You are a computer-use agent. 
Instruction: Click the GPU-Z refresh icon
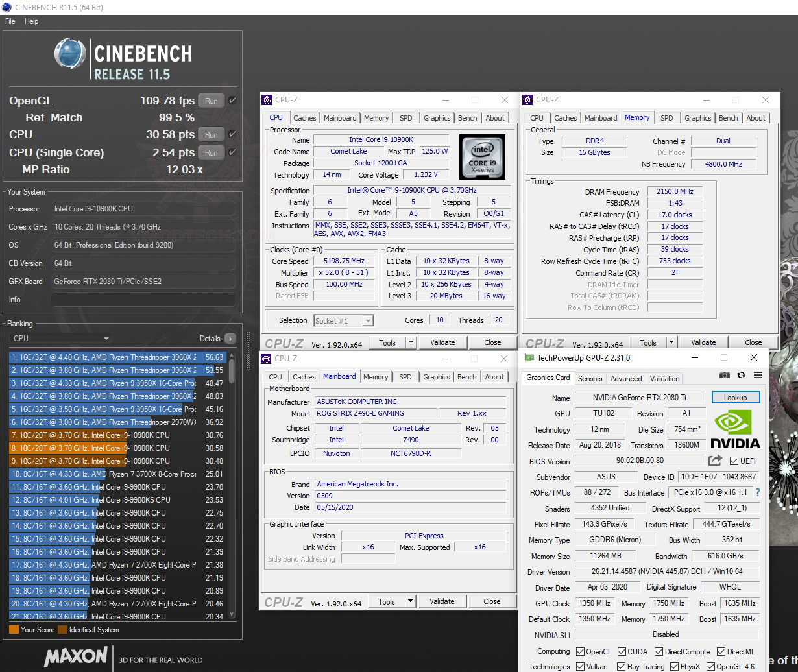point(742,375)
